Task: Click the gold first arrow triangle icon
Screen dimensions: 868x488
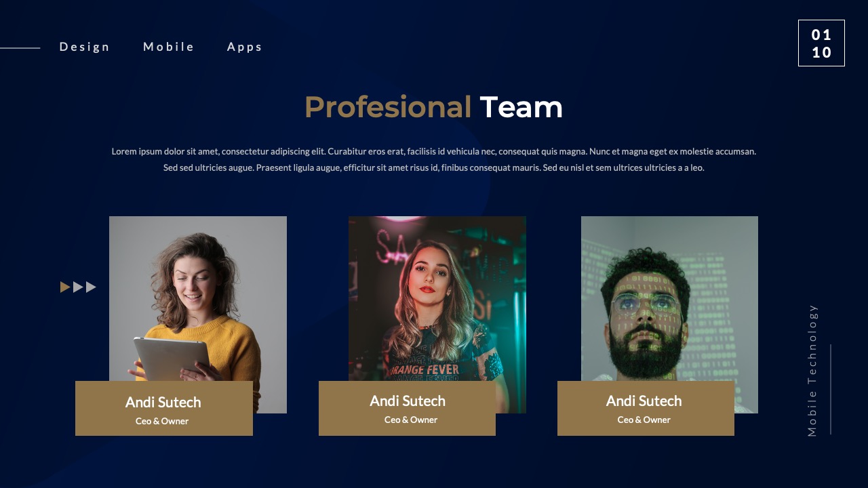Action: [x=65, y=287]
